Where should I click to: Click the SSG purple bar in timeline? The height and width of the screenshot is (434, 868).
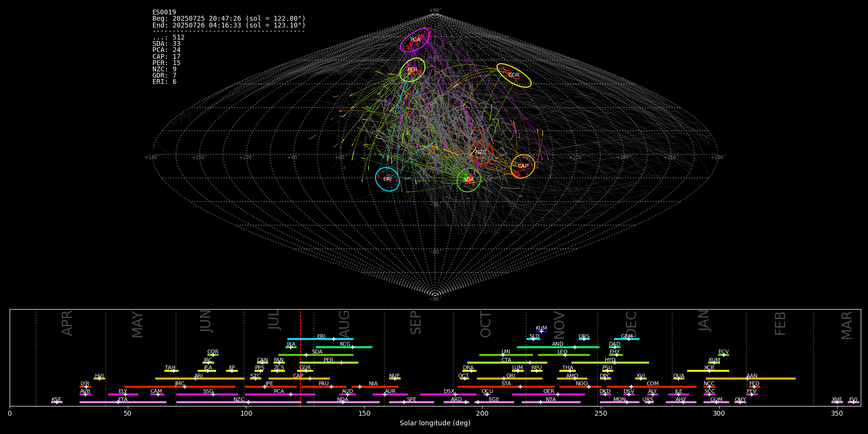coord(207,394)
